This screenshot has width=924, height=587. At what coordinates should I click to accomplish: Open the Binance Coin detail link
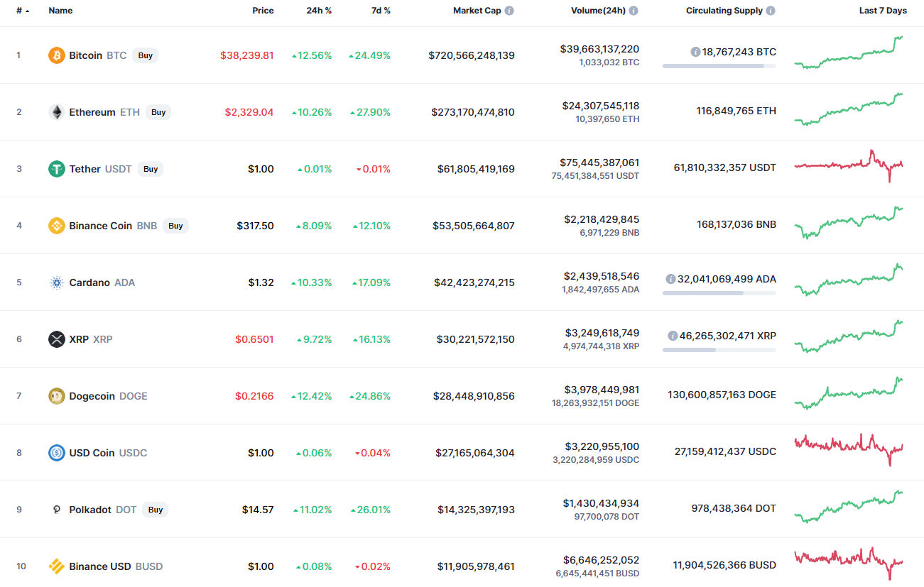[100, 226]
